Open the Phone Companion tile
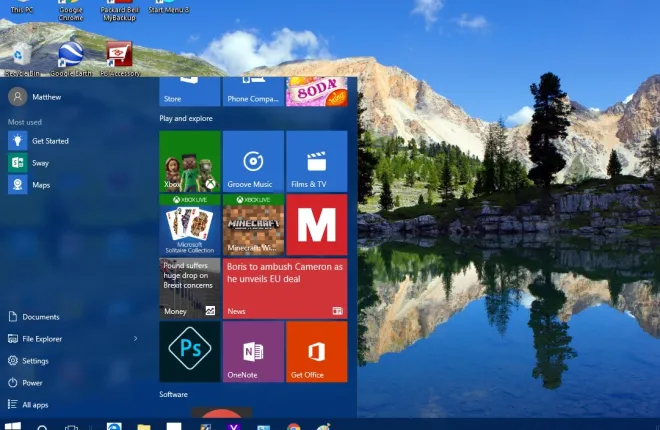The height and width of the screenshot is (430, 660). tap(253, 91)
